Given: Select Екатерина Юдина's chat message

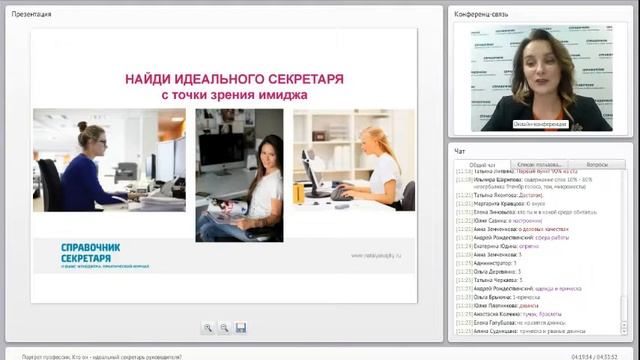Looking at the screenshot, I should coord(498,246).
